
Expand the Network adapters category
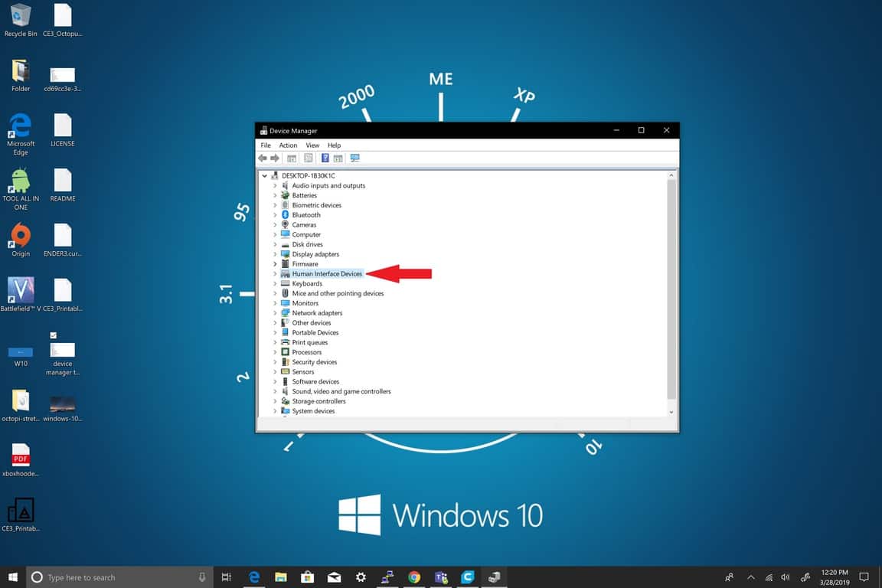coord(275,313)
